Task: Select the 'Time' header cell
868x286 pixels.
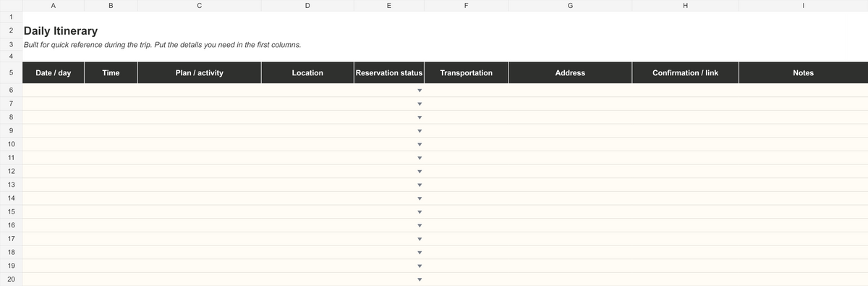Action: point(111,73)
